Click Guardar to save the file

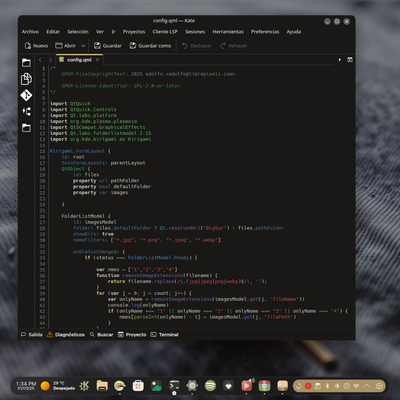[x=108, y=46]
